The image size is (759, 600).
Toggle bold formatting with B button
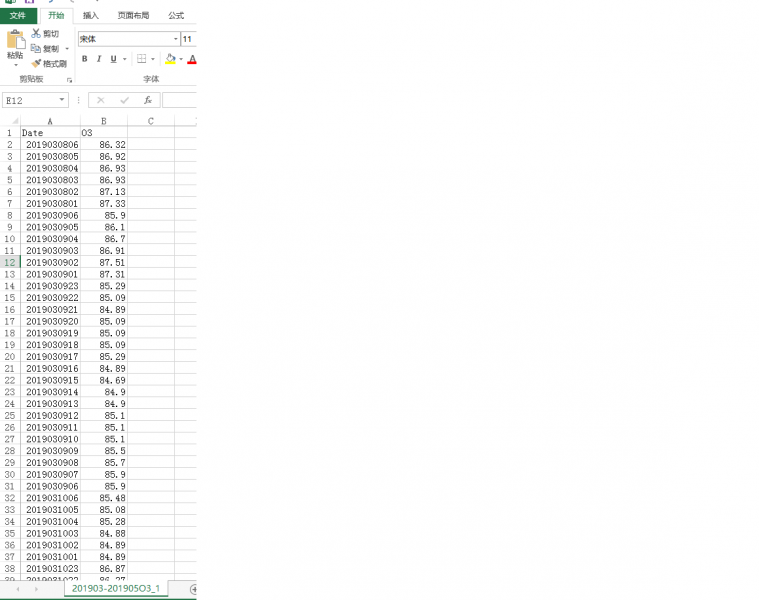point(84,59)
